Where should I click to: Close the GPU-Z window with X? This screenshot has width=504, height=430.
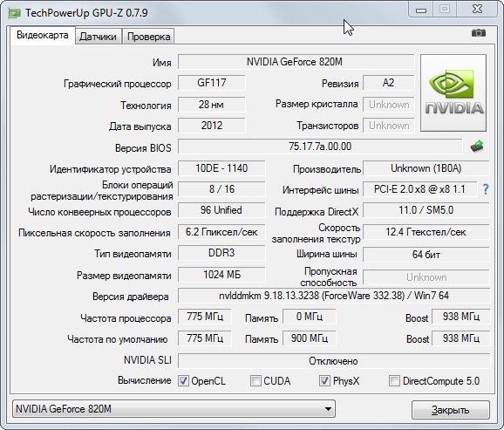pos(477,10)
